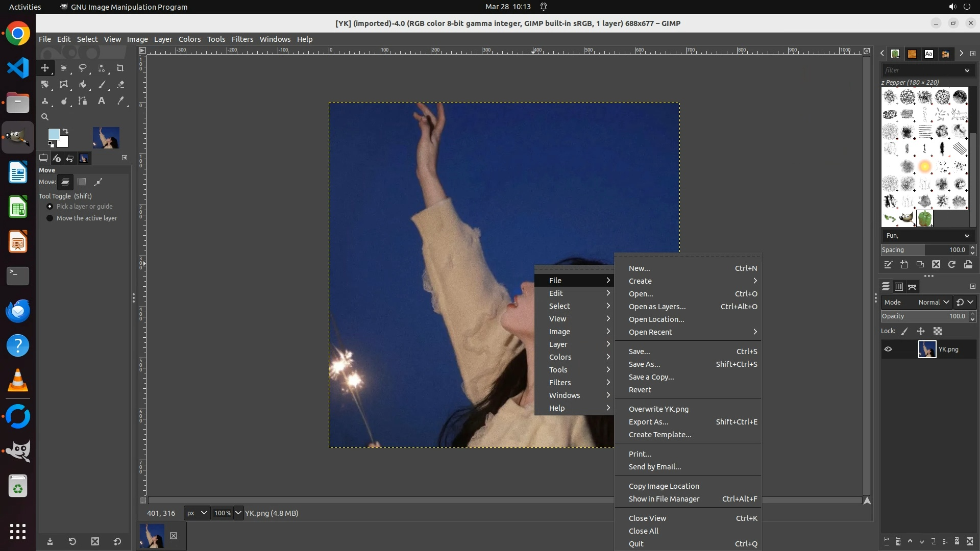Toggle lock pixels brush icon
Image resolution: width=980 pixels, height=551 pixels.
(904, 331)
